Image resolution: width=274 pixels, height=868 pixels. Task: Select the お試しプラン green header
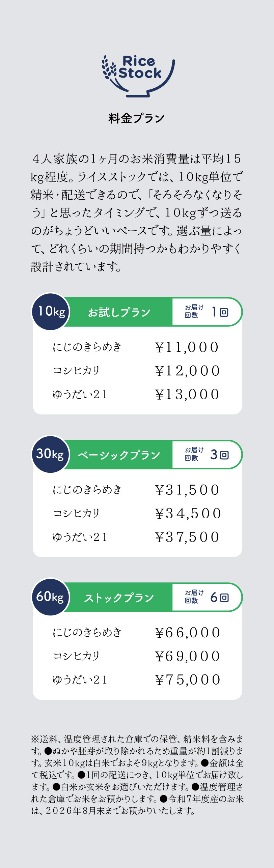tap(119, 312)
